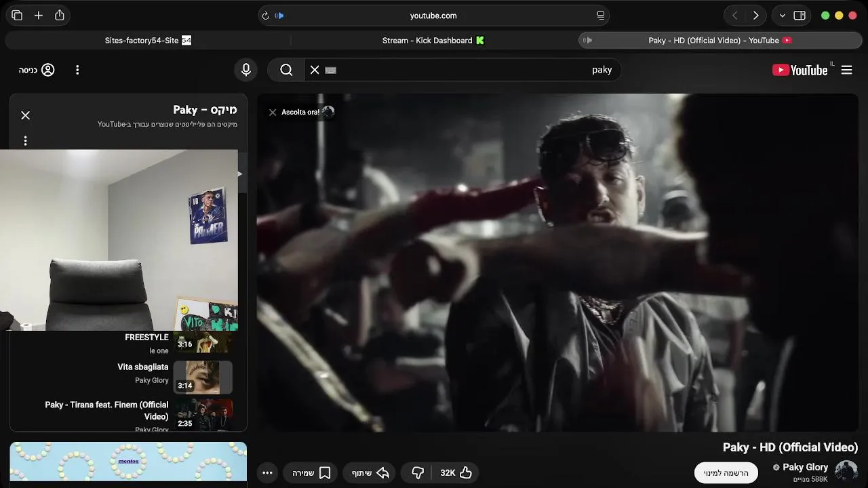Subscribe to Paky Glory channel
The image size is (868, 488).
[x=726, y=472]
